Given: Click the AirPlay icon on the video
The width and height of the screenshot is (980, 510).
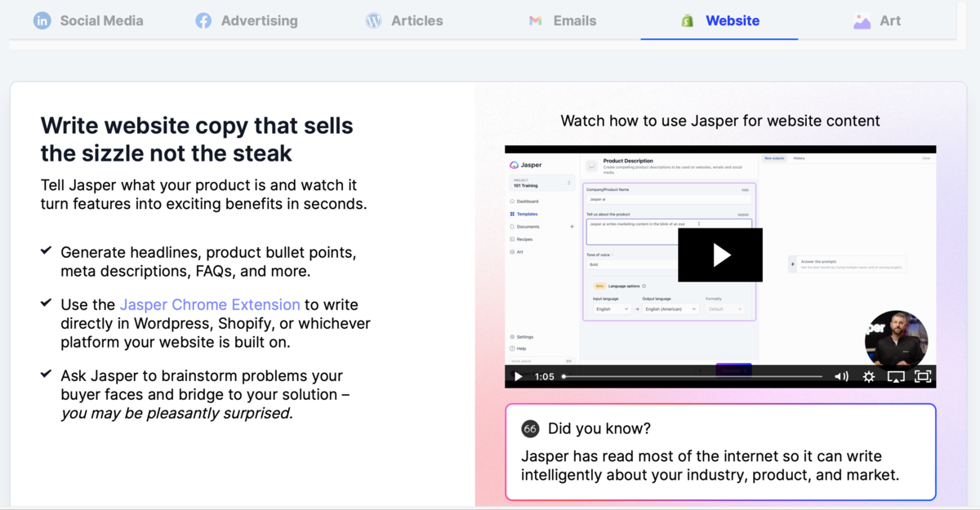Looking at the screenshot, I should tap(896, 376).
